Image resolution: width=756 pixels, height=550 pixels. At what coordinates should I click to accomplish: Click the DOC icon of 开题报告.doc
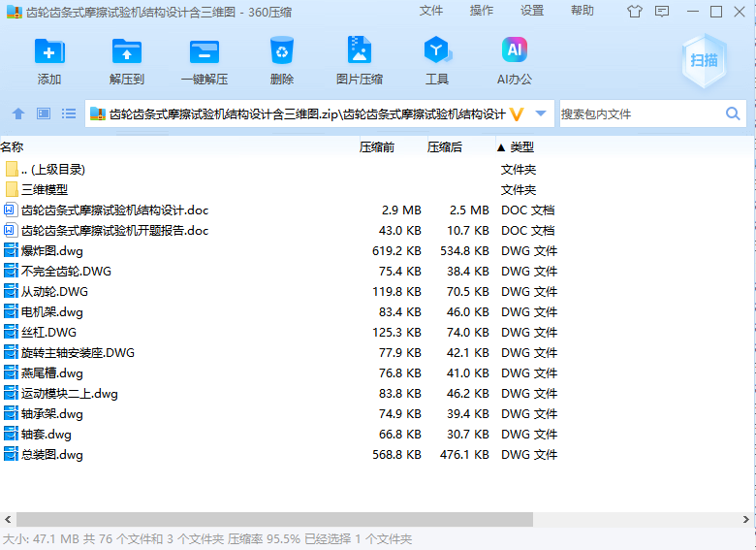pyautogui.click(x=11, y=231)
